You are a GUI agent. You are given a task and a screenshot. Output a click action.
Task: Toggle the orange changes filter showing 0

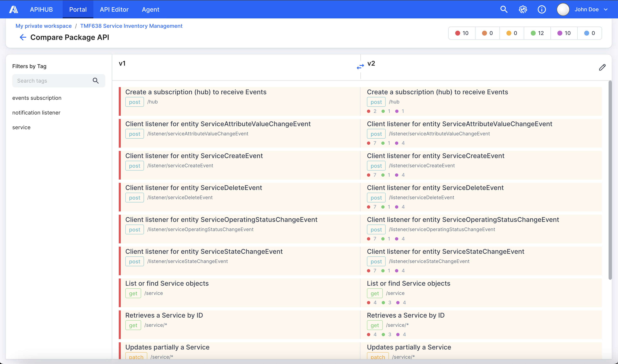point(487,33)
